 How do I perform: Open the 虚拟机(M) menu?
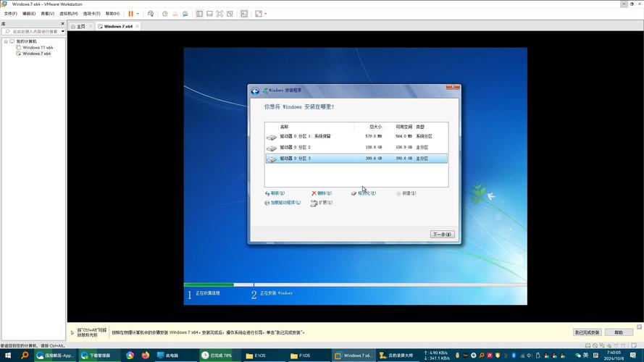click(x=70, y=14)
